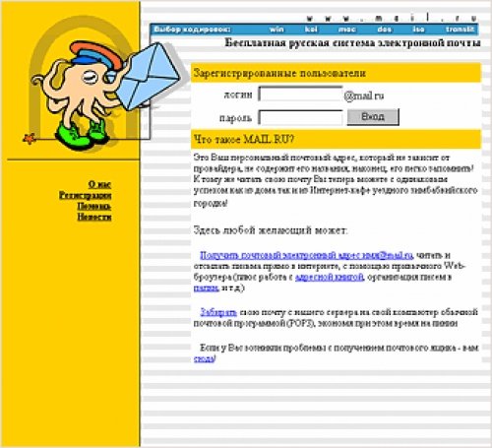Click the Вход login button
The height and width of the screenshot is (448, 492).
point(373,117)
